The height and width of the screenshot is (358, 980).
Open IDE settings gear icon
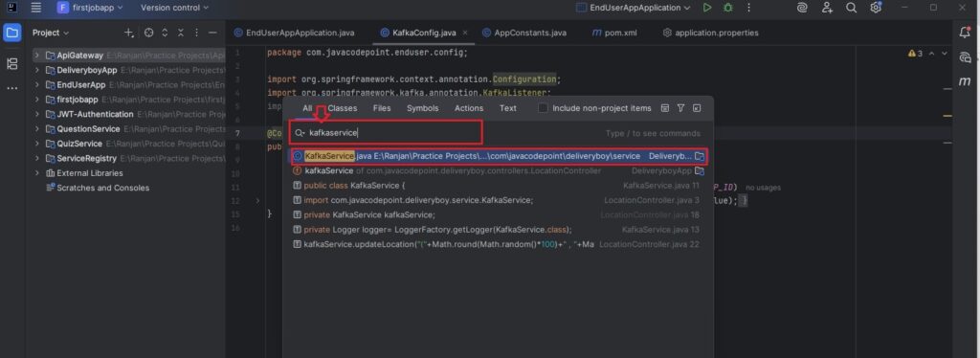click(876, 8)
